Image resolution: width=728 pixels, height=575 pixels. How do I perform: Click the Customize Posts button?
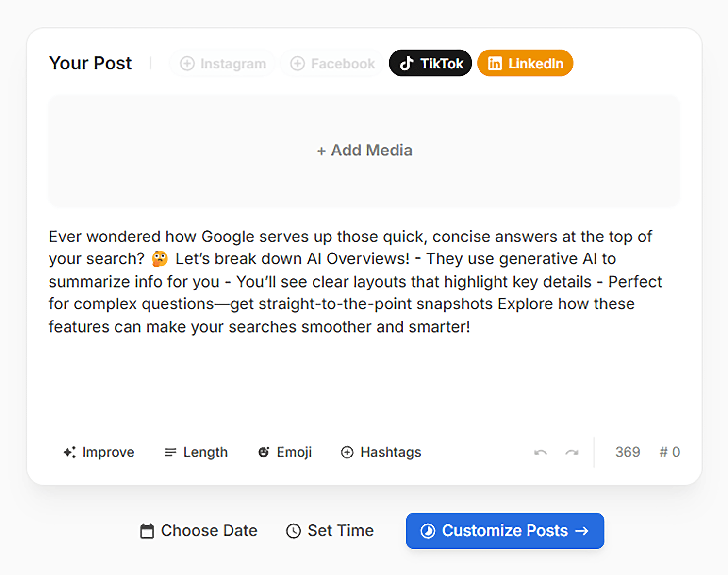tap(505, 531)
